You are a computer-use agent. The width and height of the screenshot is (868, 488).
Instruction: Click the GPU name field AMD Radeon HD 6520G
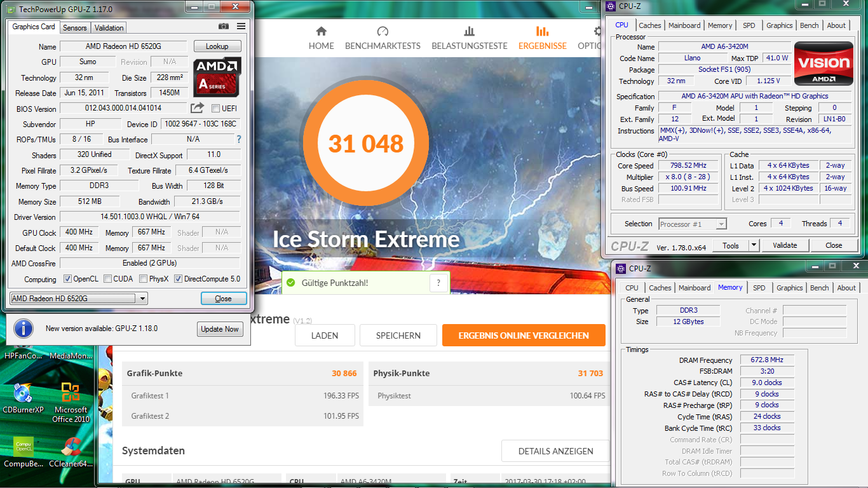point(123,46)
